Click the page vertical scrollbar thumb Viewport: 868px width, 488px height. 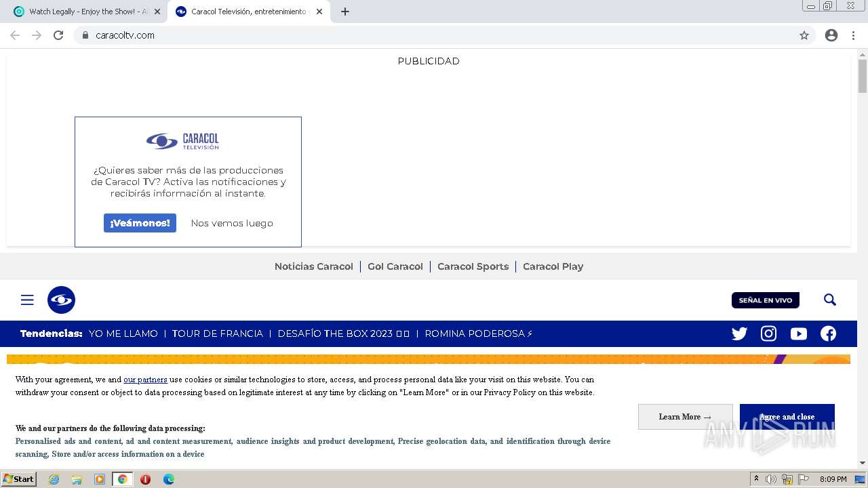pos(863,76)
